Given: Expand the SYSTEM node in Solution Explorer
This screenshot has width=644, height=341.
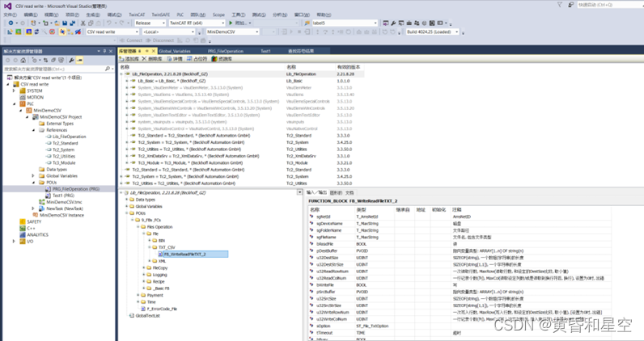Looking at the screenshot, I should pyautogui.click(x=14, y=91).
